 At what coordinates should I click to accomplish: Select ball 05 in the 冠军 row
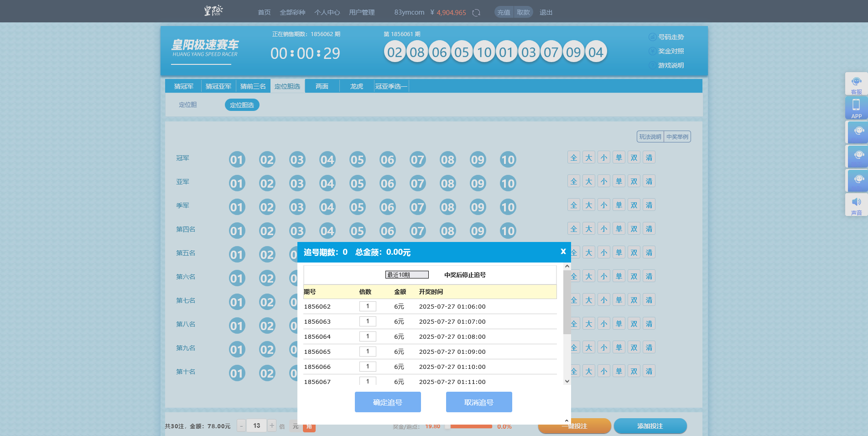click(357, 160)
